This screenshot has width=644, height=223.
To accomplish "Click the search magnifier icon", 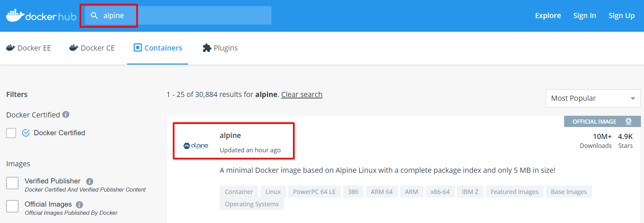I will [x=94, y=15].
